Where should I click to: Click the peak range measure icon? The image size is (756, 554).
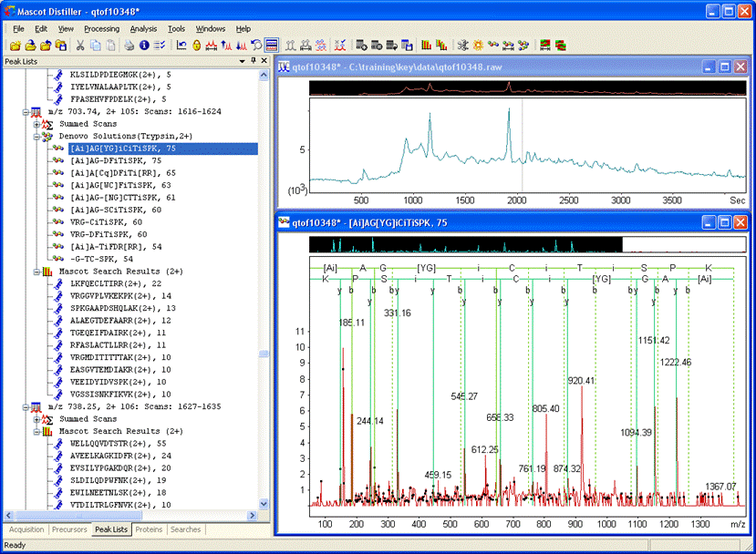pos(212,46)
